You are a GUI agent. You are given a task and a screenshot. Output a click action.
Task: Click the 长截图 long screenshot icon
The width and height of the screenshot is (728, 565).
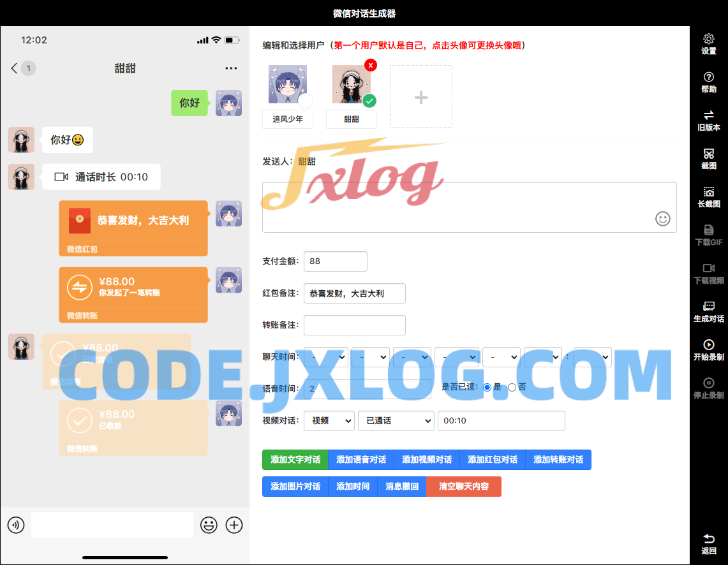[x=708, y=193]
